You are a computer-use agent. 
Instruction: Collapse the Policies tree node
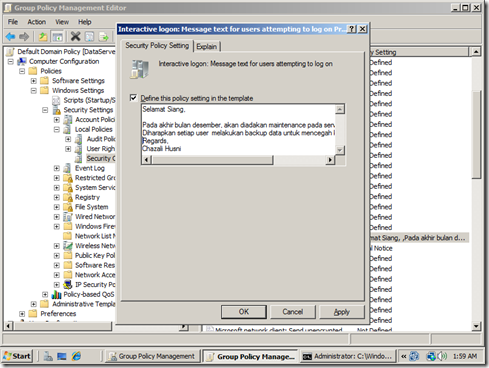click(22, 71)
